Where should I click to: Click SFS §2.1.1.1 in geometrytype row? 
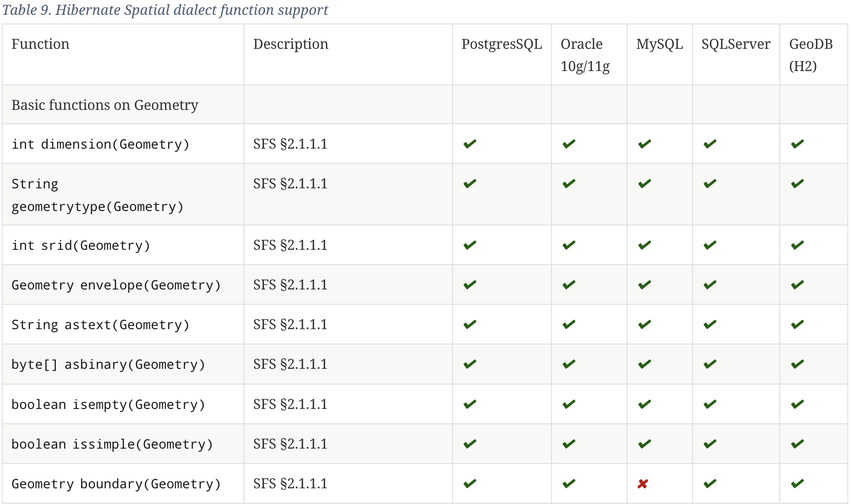[x=290, y=184]
